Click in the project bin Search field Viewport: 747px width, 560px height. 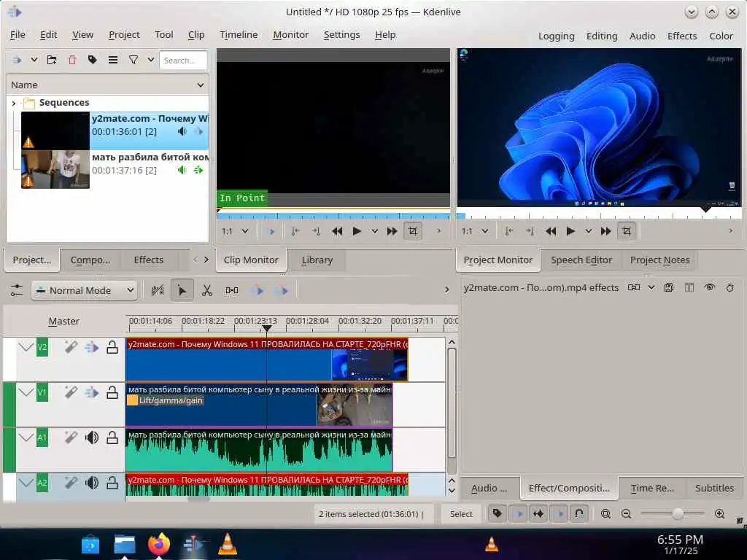[183, 60]
